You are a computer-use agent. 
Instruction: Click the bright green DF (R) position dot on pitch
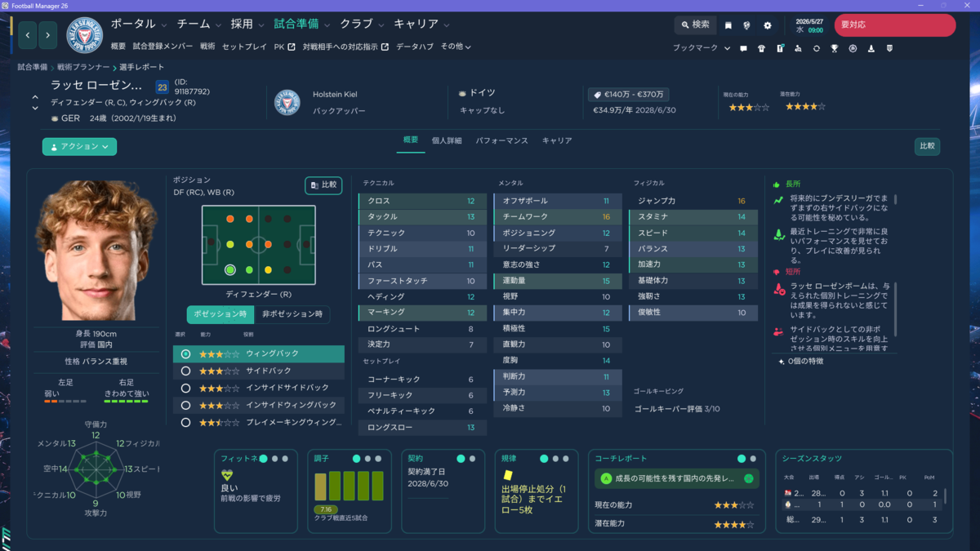pos(230,269)
